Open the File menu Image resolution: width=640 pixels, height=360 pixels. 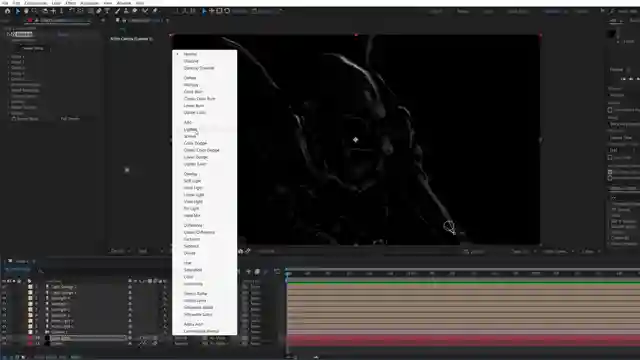point(5,3)
